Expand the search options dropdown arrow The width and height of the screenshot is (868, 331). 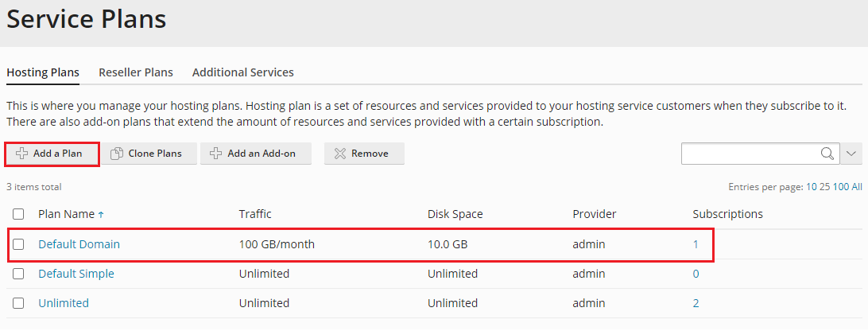tap(851, 154)
